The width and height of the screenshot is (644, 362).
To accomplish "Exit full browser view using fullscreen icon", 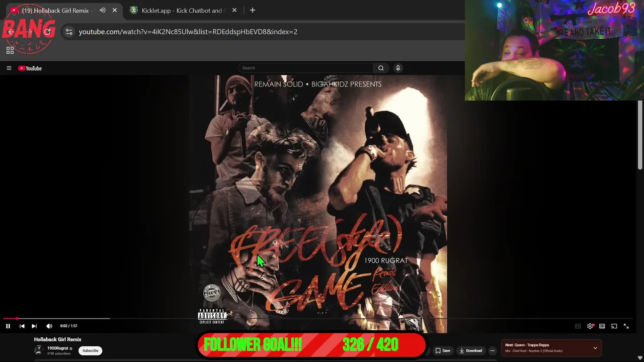I will point(626,326).
